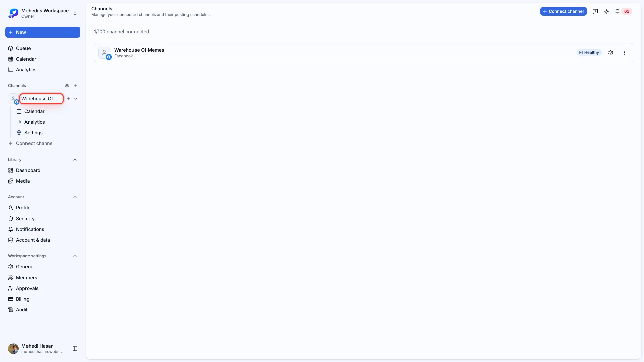The height and width of the screenshot is (362, 644).
Task: Click the workspace logo icon
Action: point(14,13)
